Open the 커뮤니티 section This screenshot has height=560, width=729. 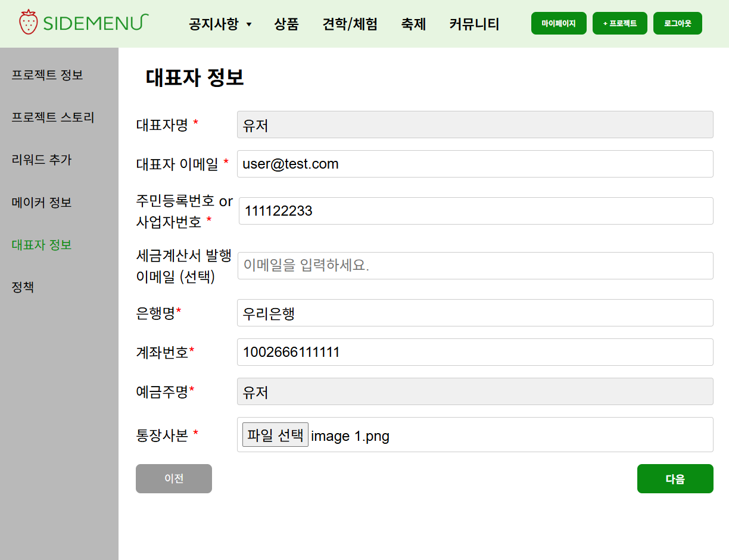pos(474,24)
